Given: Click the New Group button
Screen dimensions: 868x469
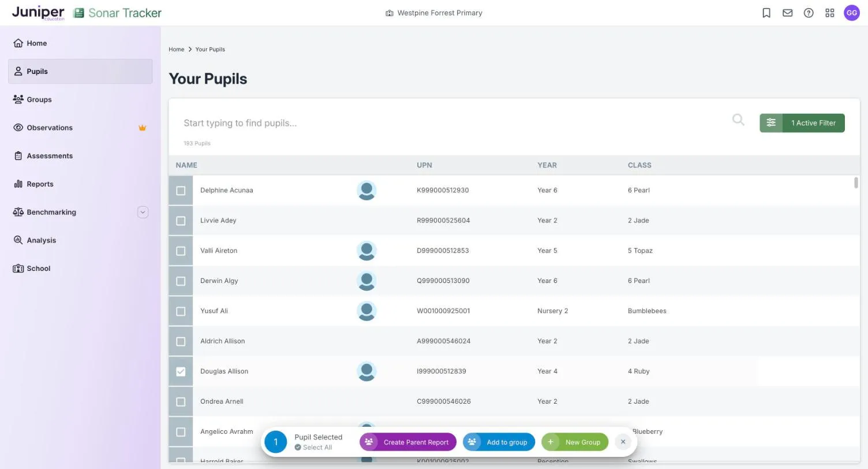Looking at the screenshot, I should (575, 442).
